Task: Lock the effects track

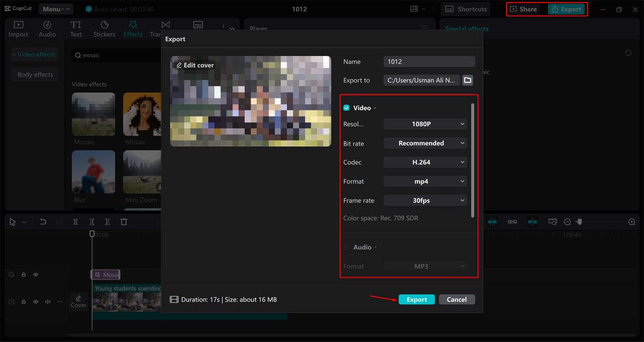Action: 24,275
